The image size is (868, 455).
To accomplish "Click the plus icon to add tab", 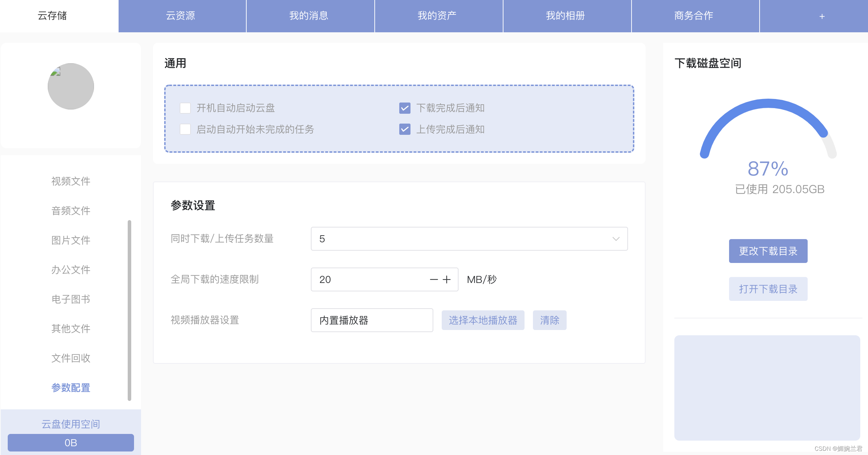I will (822, 16).
